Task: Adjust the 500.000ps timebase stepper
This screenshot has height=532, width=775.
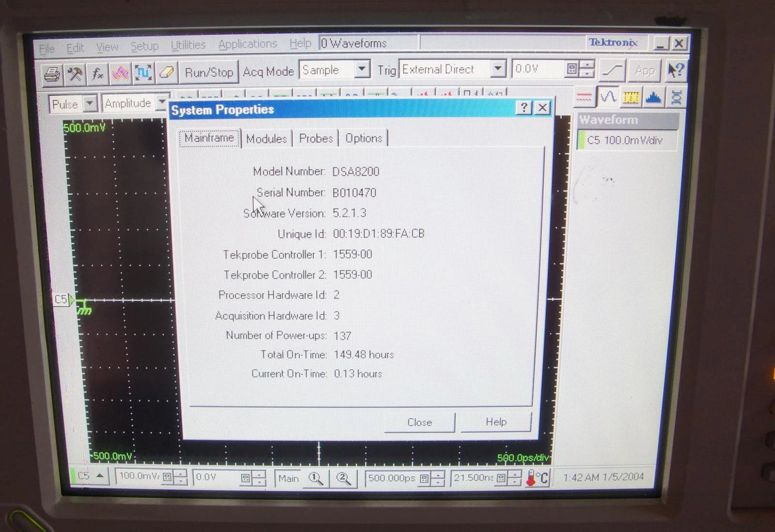Action: pyautogui.click(x=439, y=478)
